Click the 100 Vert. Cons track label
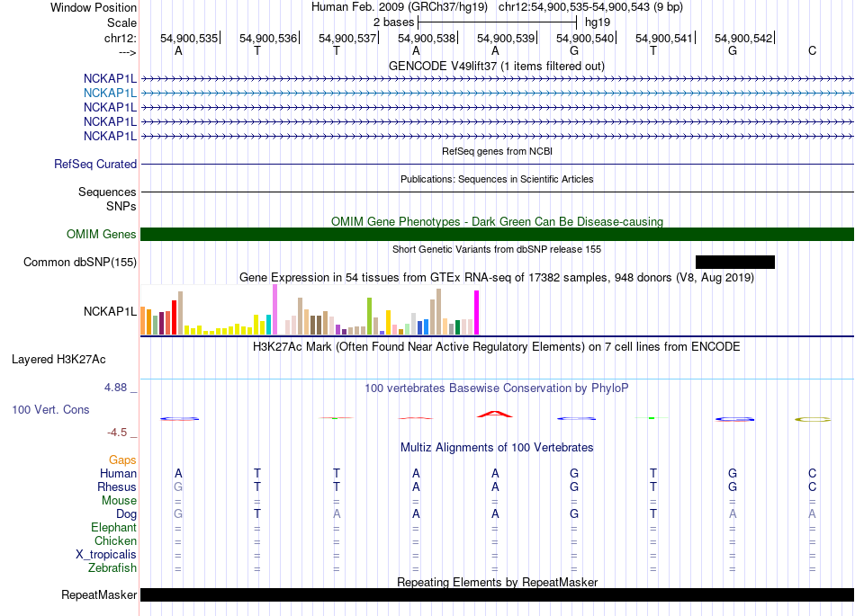 (50, 409)
